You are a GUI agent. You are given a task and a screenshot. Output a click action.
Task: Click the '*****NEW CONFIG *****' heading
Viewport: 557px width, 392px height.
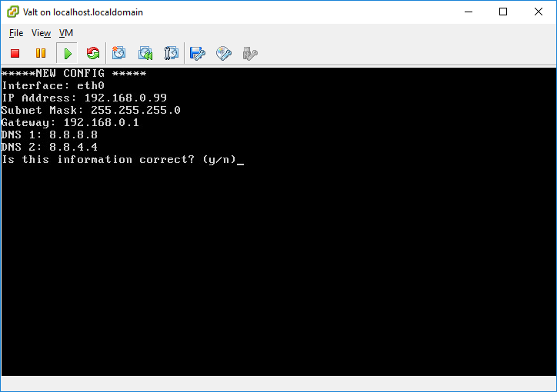click(74, 74)
